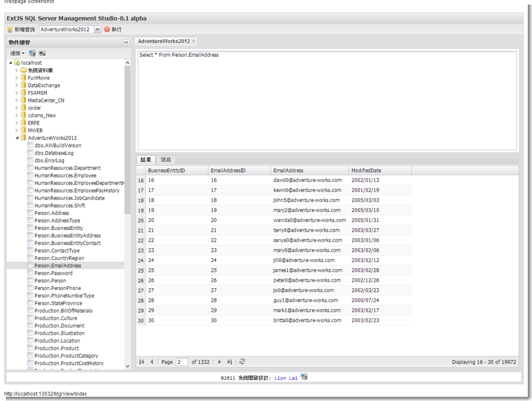Click the footer computer icon beside Lion Lai
This screenshot has width=532, height=401.
click(x=304, y=376)
